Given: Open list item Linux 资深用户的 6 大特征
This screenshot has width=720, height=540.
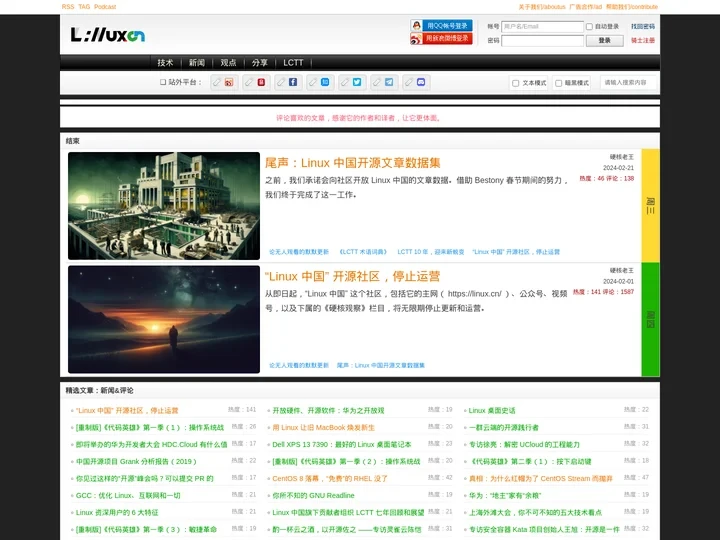Looking at the screenshot, I should (117, 512).
